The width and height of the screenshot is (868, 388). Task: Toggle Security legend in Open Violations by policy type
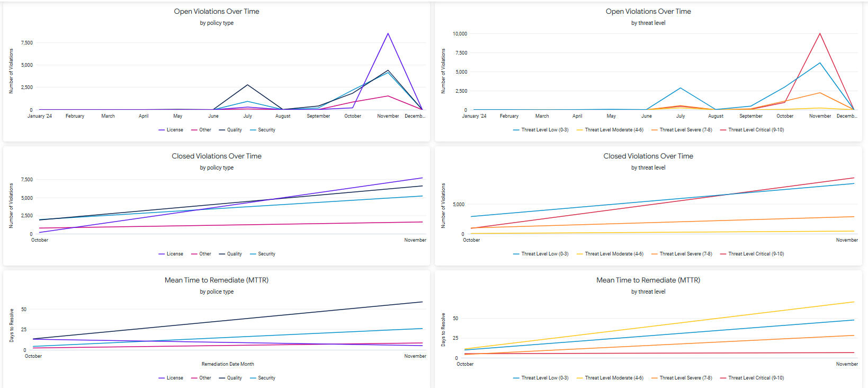click(x=263, y=130)
